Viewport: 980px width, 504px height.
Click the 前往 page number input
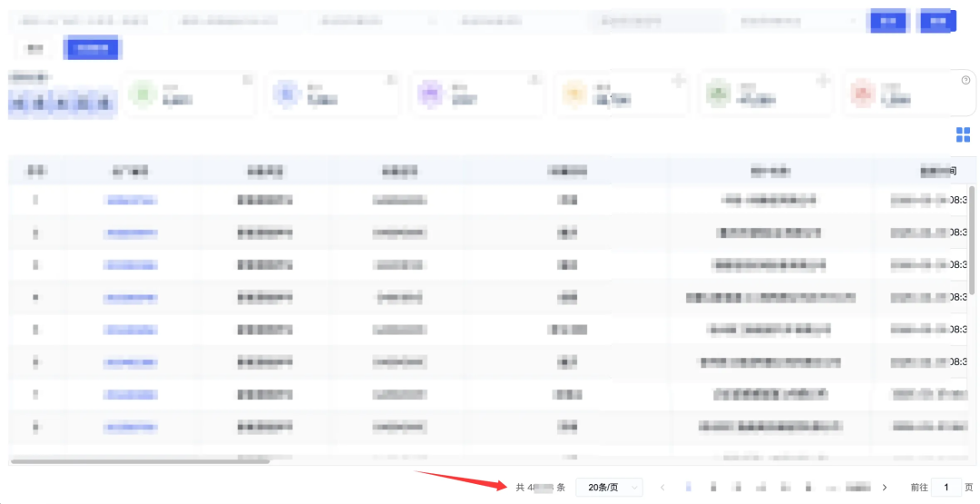[x=946, y=487]
